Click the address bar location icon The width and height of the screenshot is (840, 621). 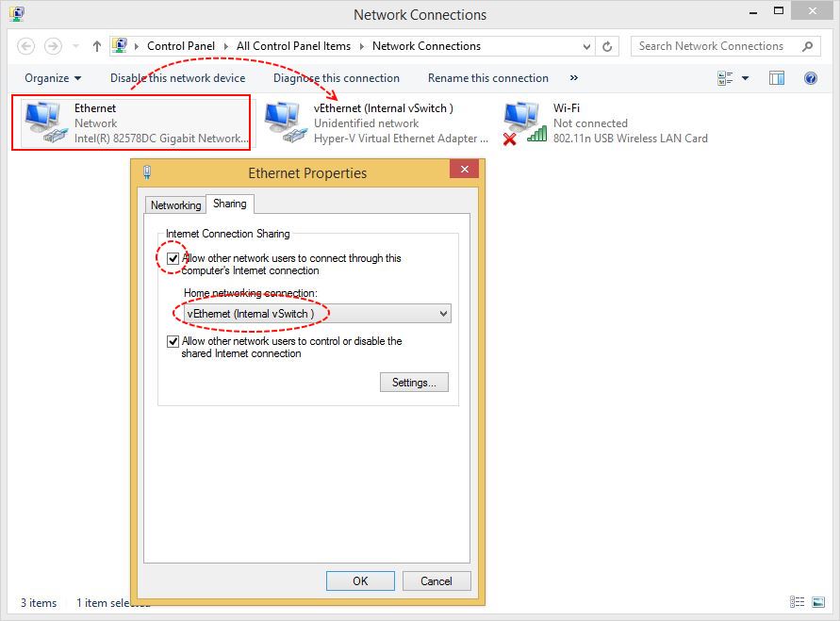point(120,46)
